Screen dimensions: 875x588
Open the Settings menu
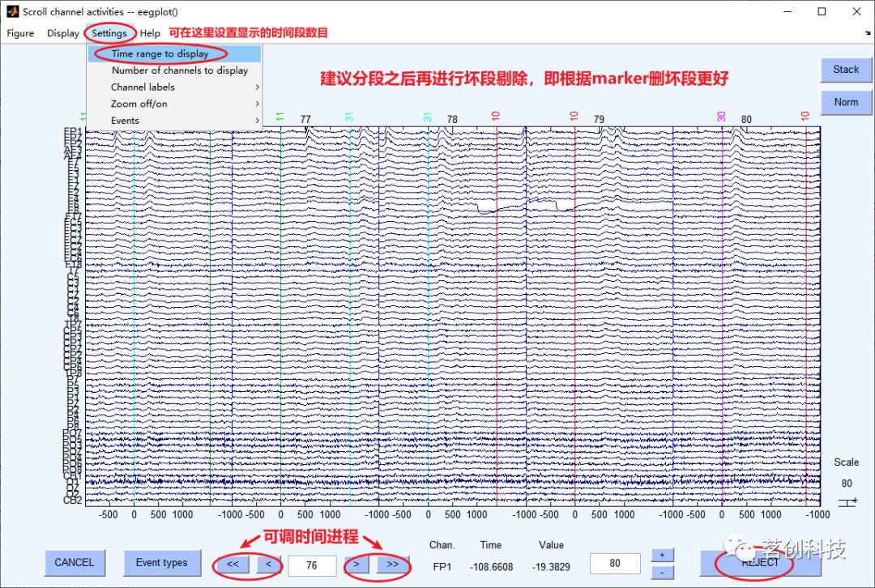(109, 33)
